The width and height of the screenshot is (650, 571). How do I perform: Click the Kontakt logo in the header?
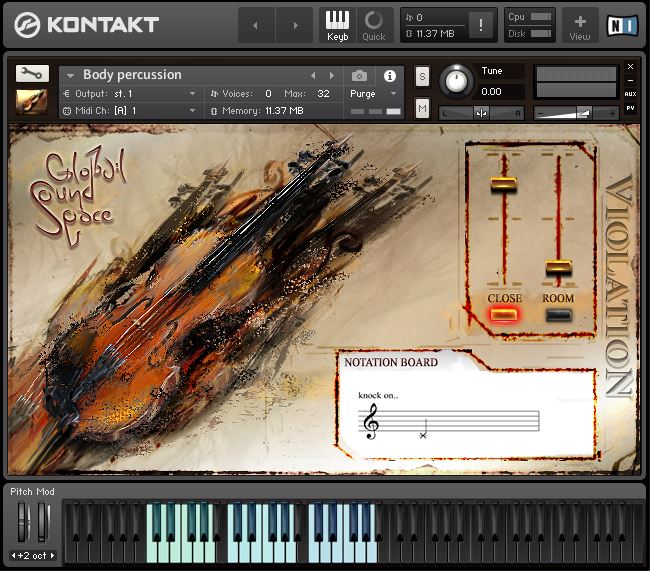click(87, 24)
